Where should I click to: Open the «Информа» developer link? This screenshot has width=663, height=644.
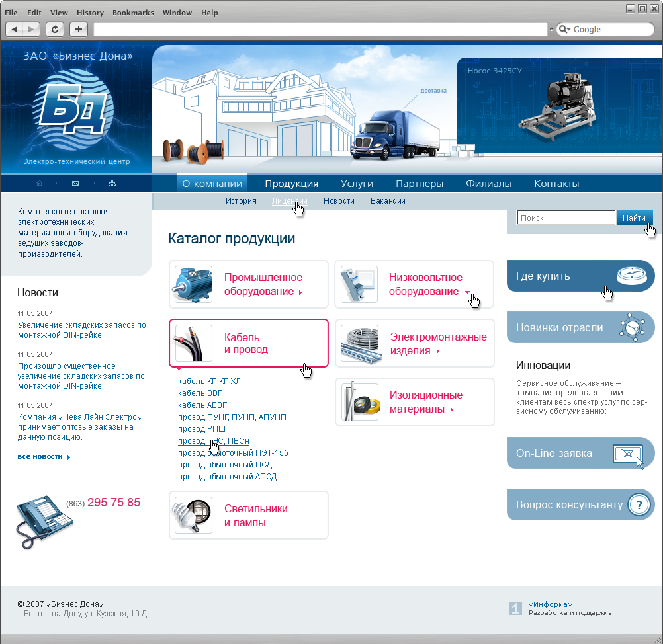click(x=550, y=604)
